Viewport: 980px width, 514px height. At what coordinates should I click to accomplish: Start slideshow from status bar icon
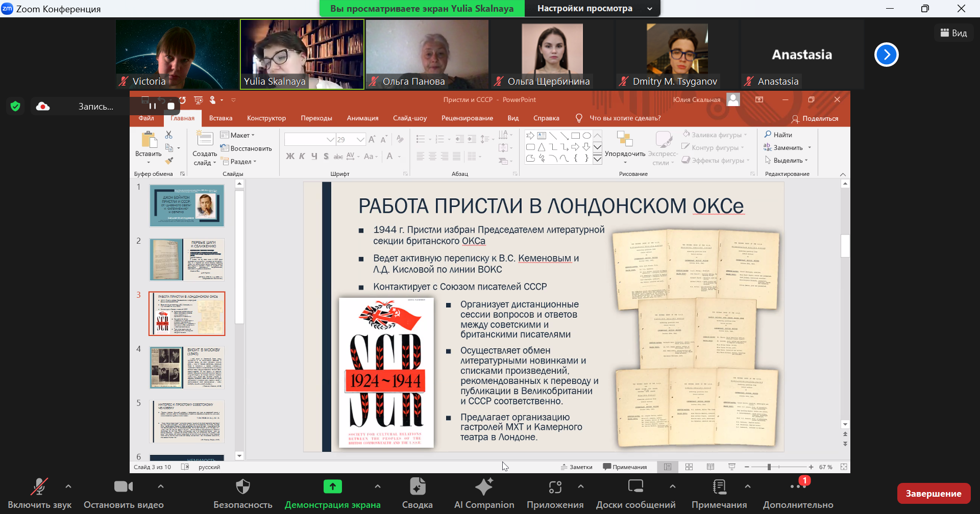[x=732, y=467]
